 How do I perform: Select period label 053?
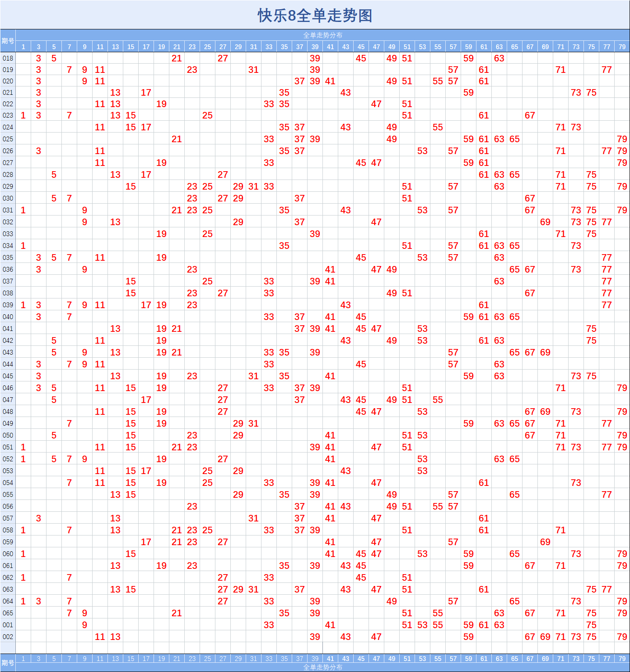[x=8, y=471]
